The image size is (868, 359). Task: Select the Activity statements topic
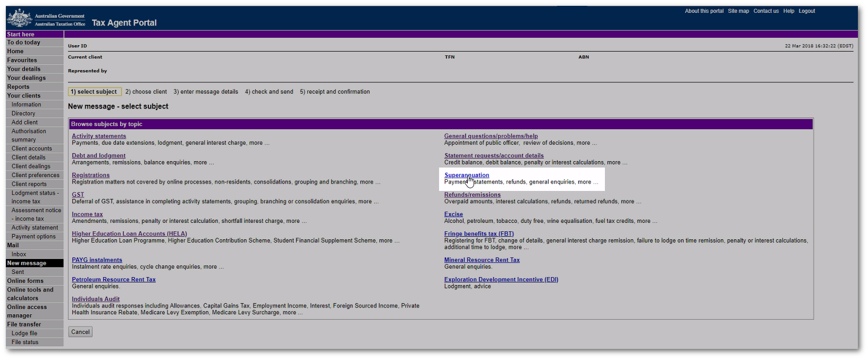pyautogui.click(x=99, y=136)
